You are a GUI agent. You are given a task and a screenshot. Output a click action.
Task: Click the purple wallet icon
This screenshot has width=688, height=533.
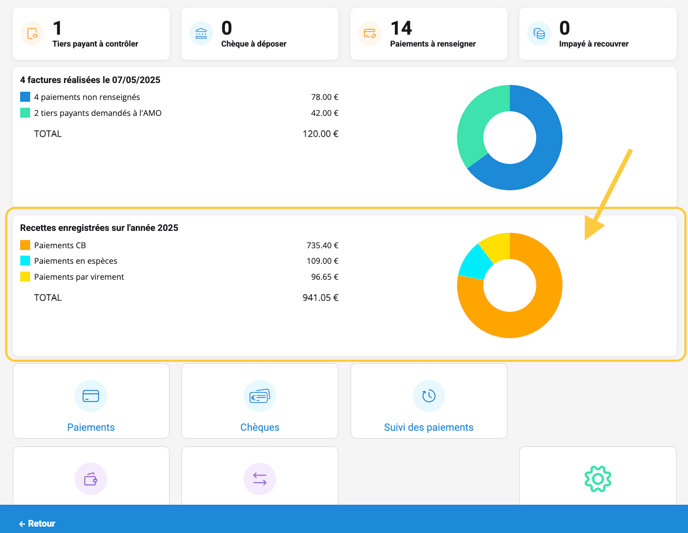[x=91, y=479]
